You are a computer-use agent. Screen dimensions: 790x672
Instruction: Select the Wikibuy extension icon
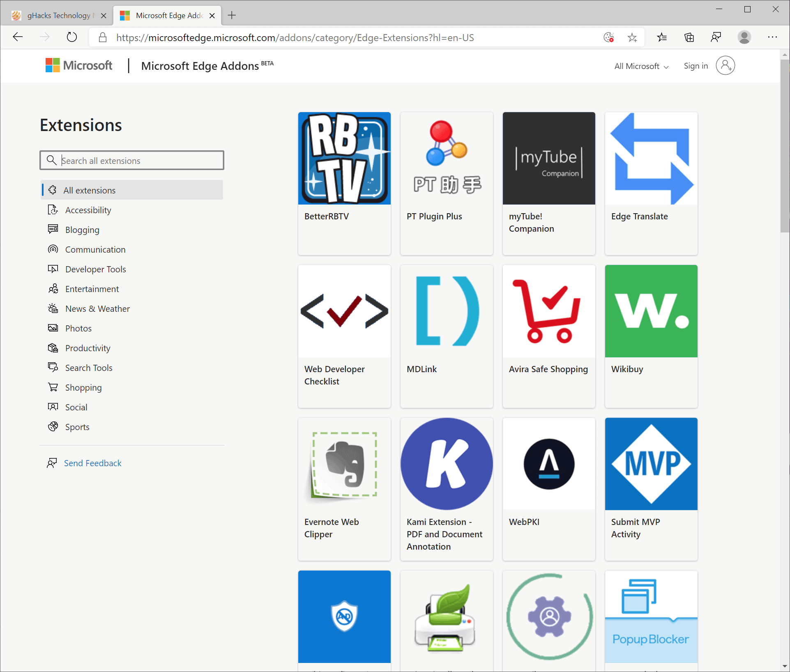coord(651,311)
